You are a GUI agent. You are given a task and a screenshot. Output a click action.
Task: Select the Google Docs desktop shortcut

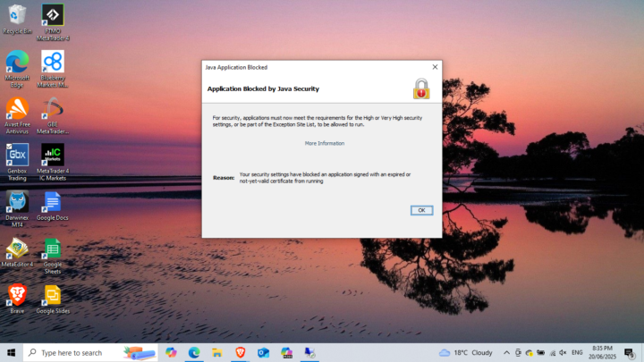53,206
